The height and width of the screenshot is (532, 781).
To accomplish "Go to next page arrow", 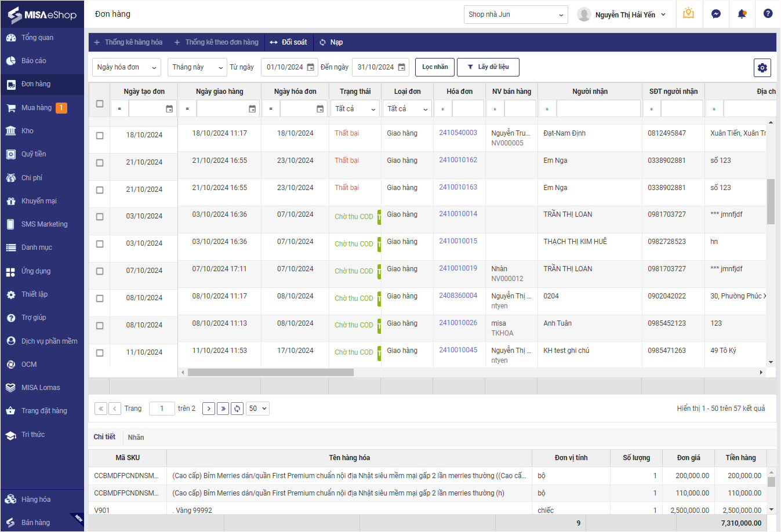I will pos(209,409).
